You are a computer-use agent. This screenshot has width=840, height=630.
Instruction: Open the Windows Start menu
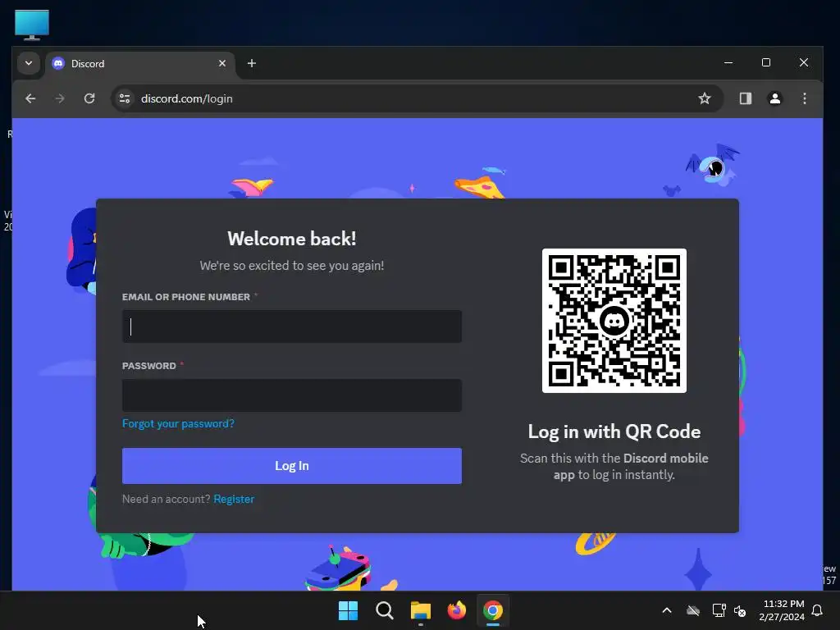click(348, 610)
